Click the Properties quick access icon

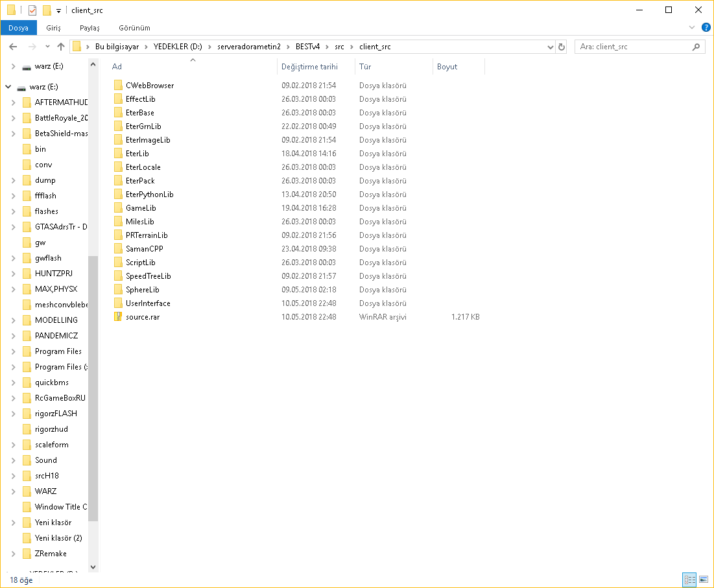32,10
